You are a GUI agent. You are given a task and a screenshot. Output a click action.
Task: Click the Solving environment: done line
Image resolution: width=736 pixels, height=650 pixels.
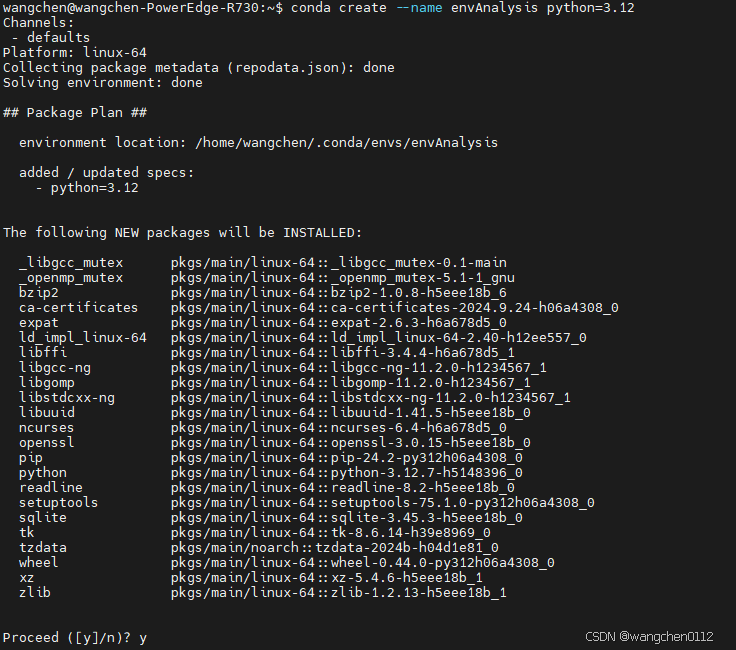click(103, 83)
